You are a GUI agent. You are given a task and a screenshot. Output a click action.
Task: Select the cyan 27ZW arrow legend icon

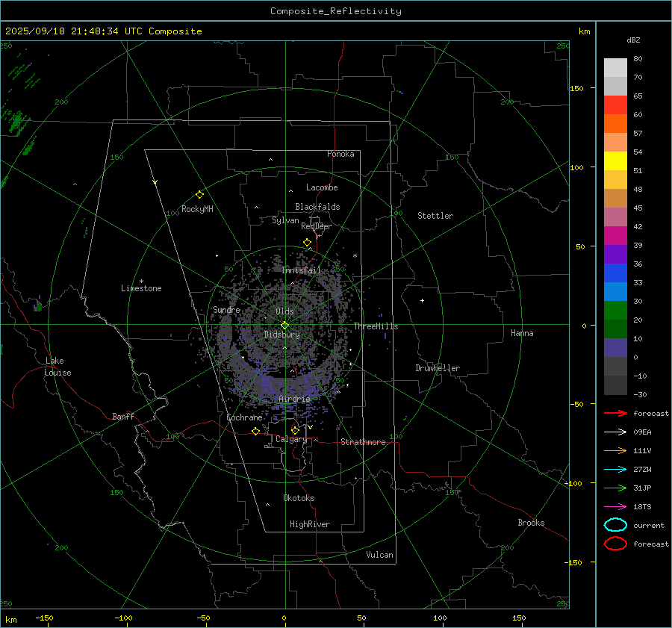click(615, 469)
